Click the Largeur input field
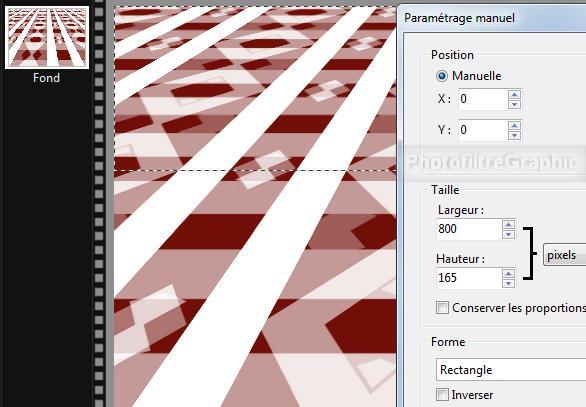This screenshot has height=407, width=586. tap(469, 229)
